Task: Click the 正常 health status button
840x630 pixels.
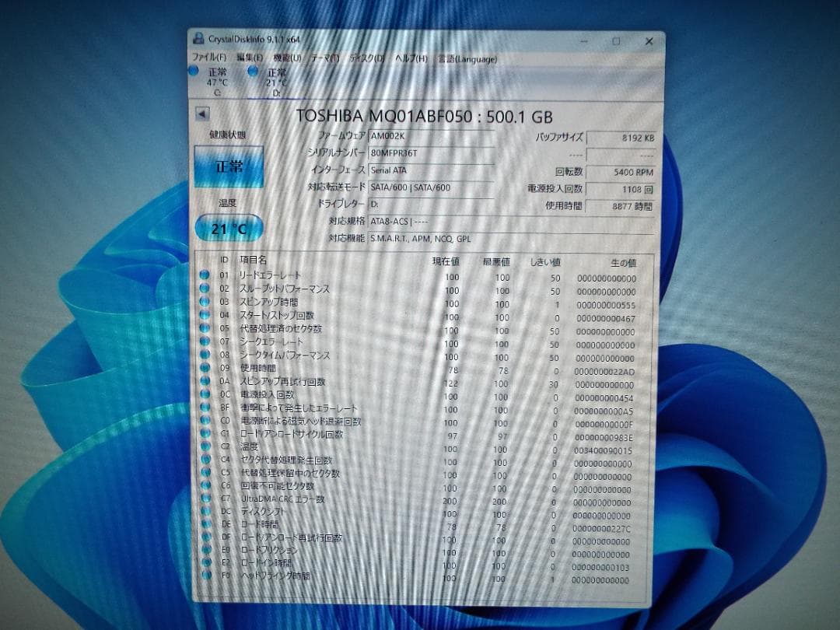Action: (228, 166)
